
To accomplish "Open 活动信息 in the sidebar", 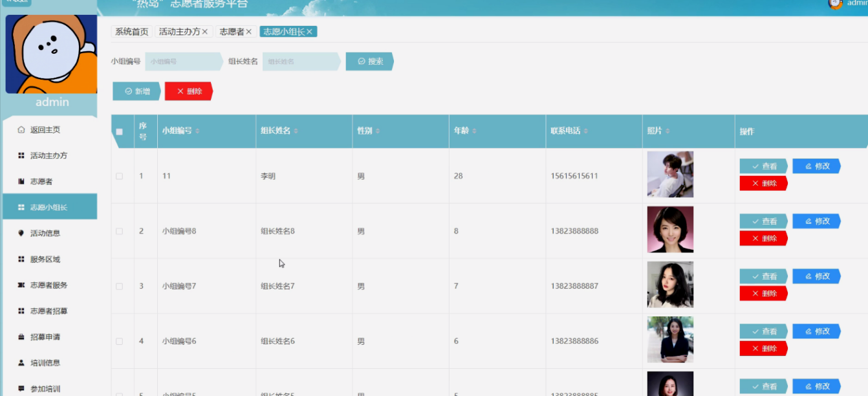I will 50,233.
